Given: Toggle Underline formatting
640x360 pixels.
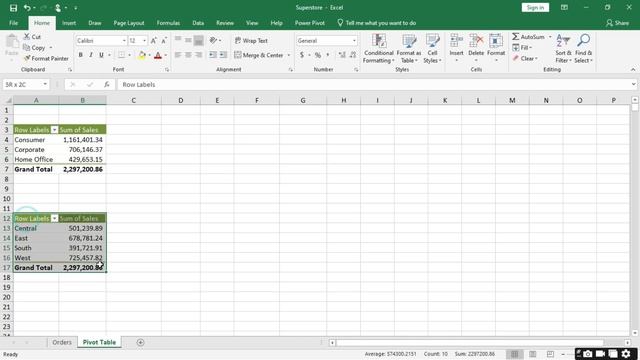Looking at the screenshot, I should click(x=101, y=55).
